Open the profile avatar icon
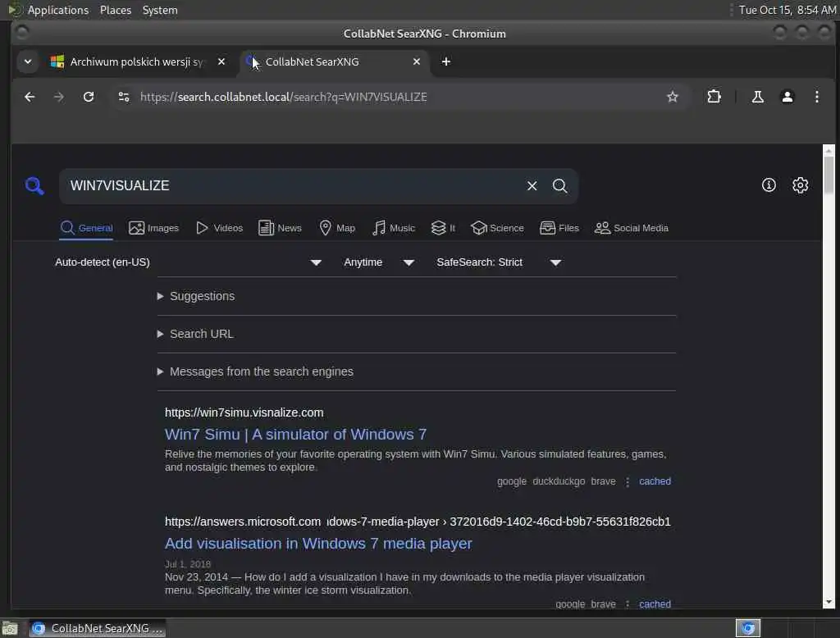This screenshot has height=638, width=840. [x=787, y=97]
